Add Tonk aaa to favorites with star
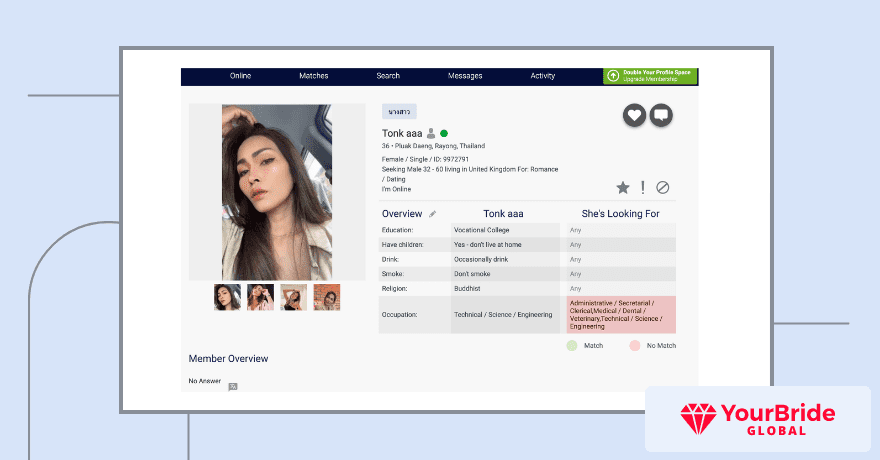 click(x=623, y=187)
